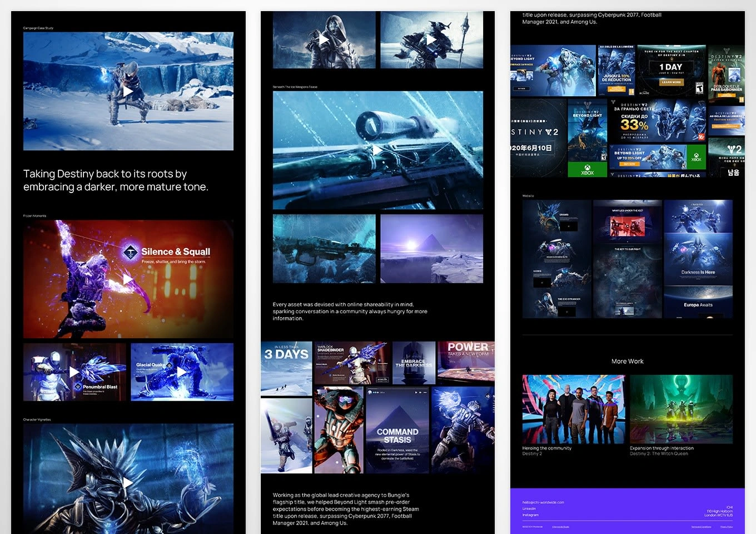Screen dimensions: 756x534
Task: Play the sniper scope weapons tease video
Action: point(377,150)
